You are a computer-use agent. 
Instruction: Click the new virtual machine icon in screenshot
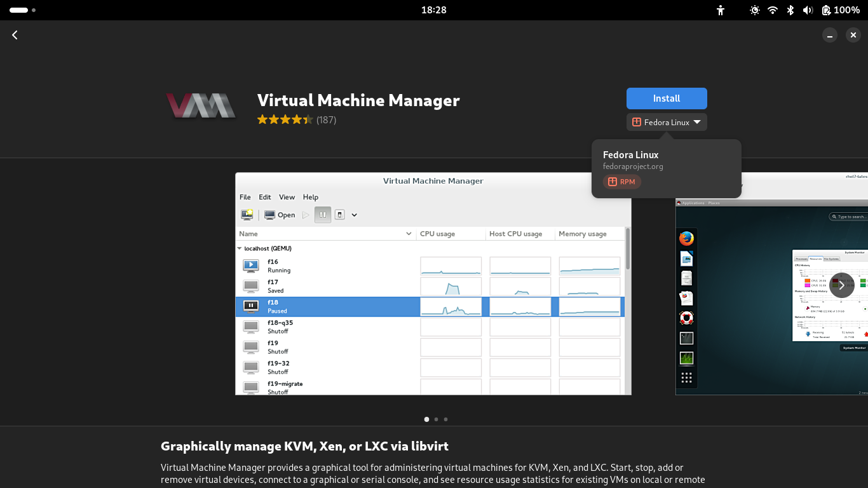coord(247,215)
